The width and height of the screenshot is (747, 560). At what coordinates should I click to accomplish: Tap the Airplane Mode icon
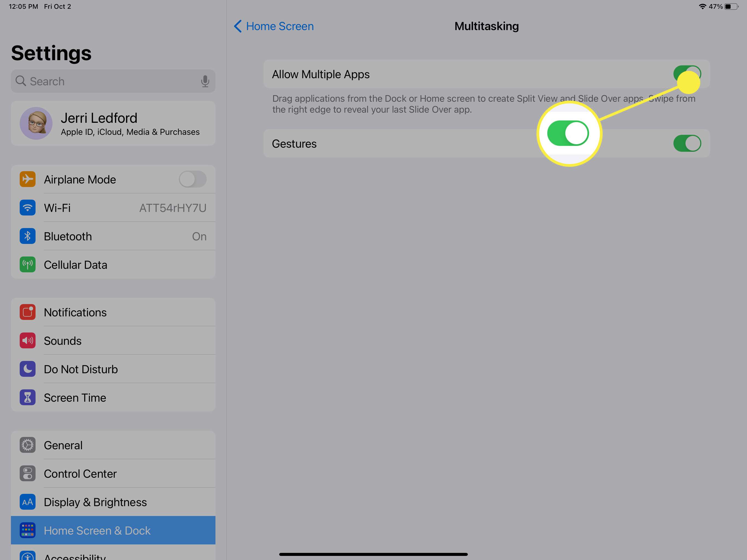click(28, 179)
